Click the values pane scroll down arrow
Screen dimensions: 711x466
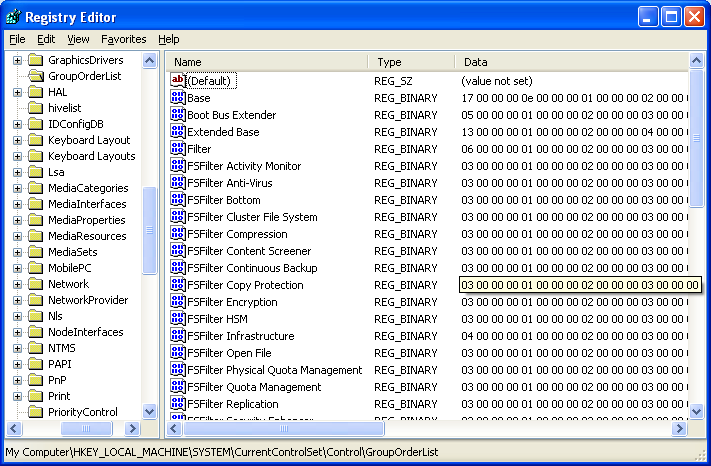coord(696,412)
